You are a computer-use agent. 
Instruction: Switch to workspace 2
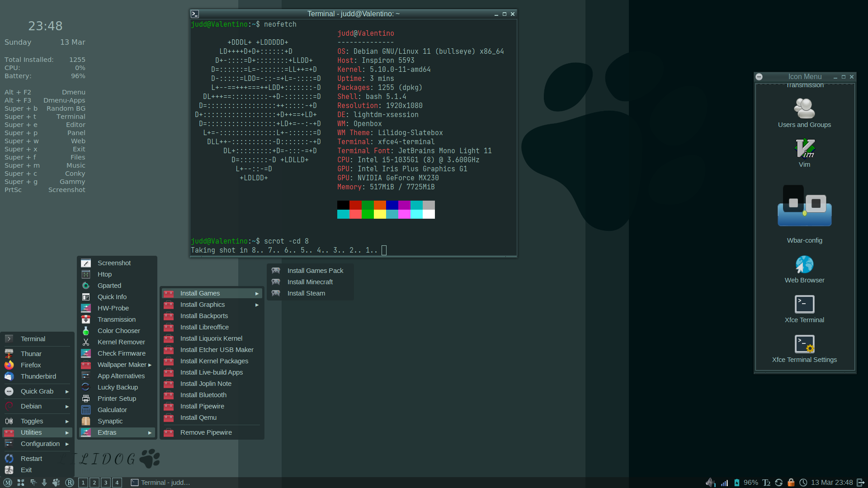click(94, 483)
